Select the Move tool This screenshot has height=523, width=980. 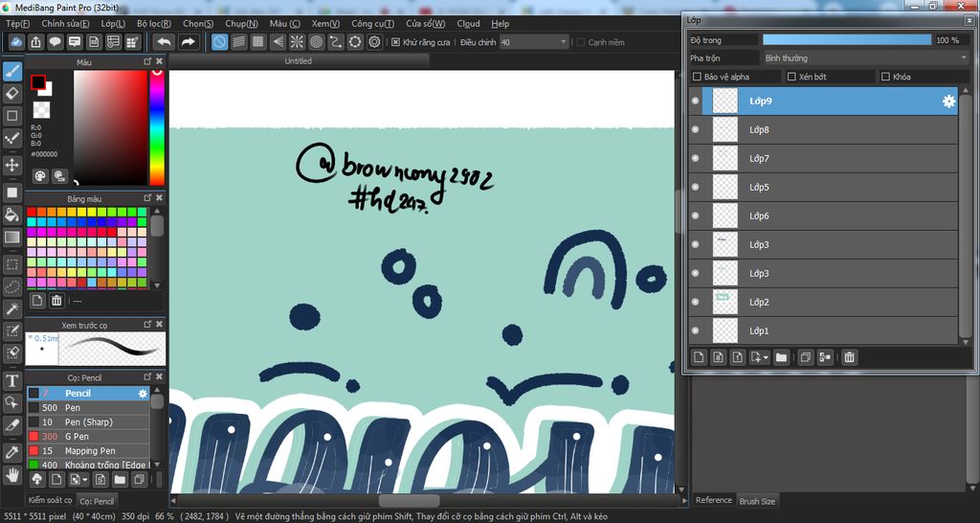pyautogui.click(x=11, y=165)
